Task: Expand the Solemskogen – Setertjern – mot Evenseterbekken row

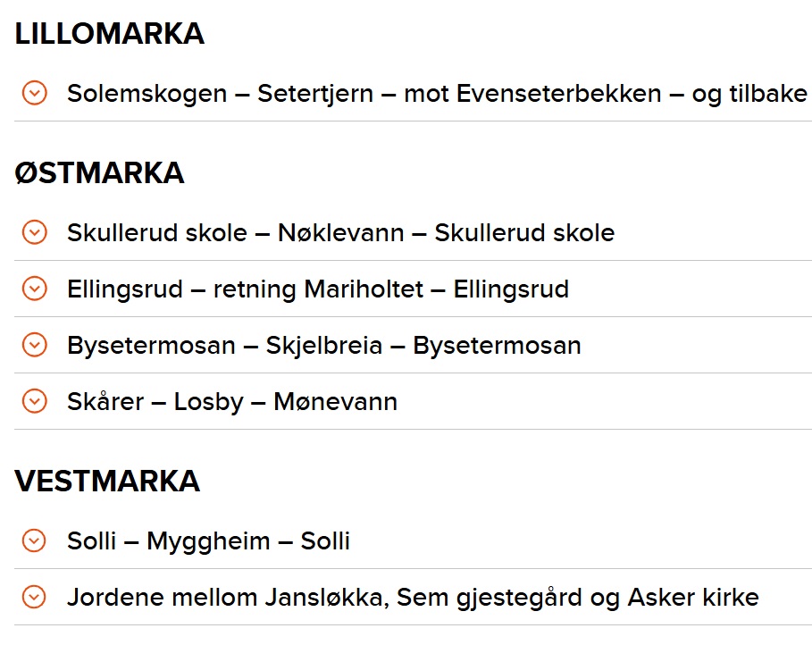Action: (414, 93)
